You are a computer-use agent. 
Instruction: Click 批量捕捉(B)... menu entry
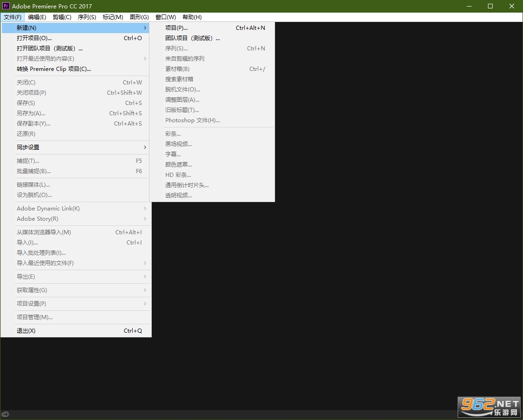click(75, 171)
